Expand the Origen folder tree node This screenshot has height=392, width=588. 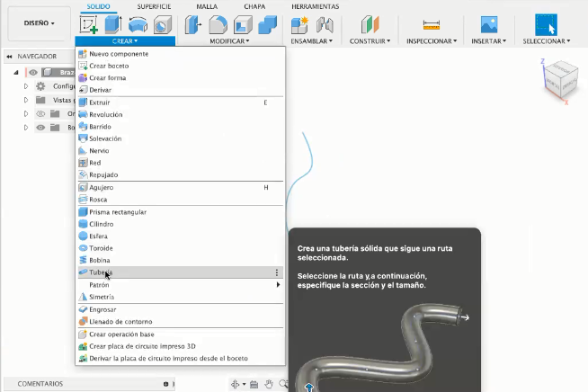tap(26, 113)
